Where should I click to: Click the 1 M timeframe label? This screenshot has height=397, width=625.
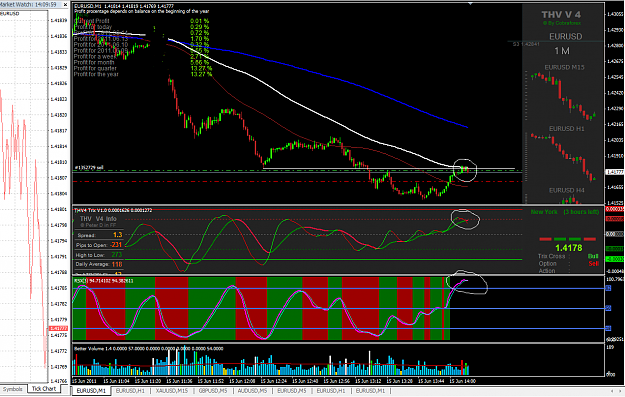tap(562, 51)
